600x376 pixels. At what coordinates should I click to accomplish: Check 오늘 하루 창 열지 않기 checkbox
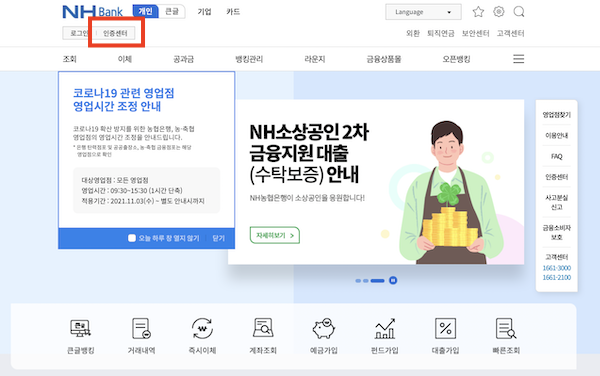pos(132,238)
